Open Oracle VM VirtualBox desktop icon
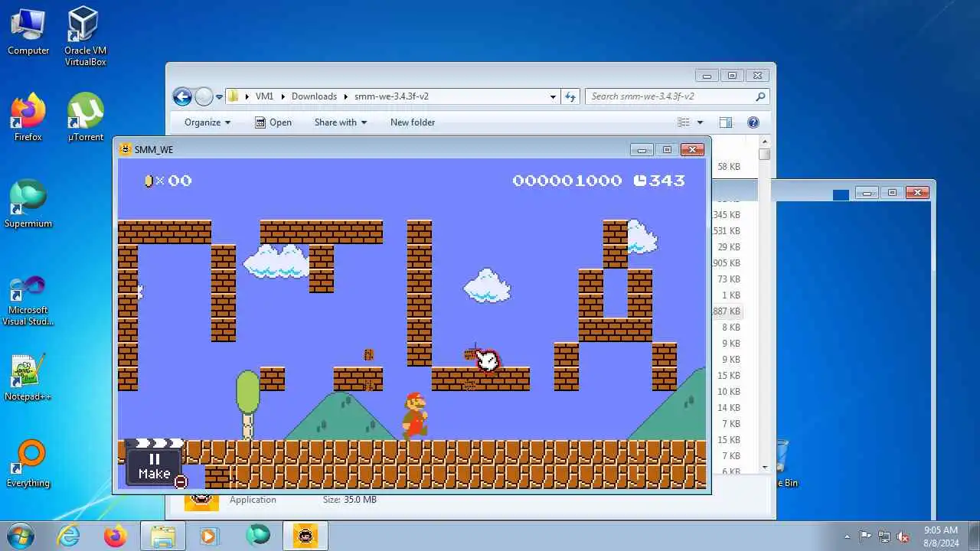980x551 pixels. (85, 36)
